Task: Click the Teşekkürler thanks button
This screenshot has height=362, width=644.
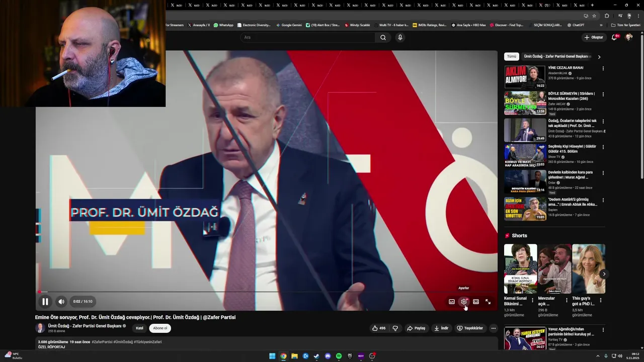Action: tap(470, 328)
